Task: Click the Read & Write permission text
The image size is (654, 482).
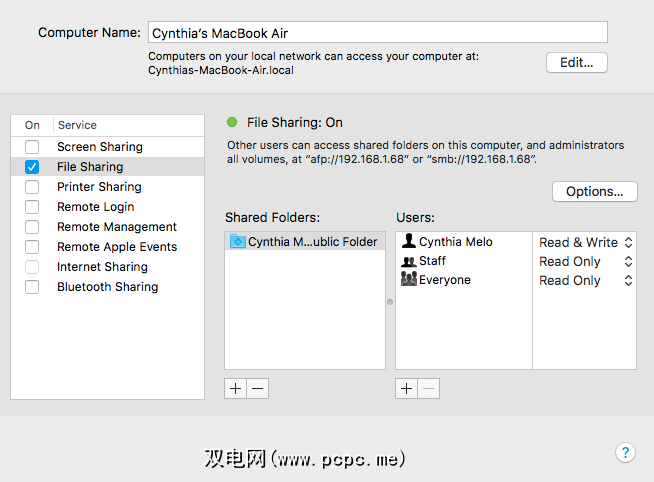Action: click(x=578, y=242)
